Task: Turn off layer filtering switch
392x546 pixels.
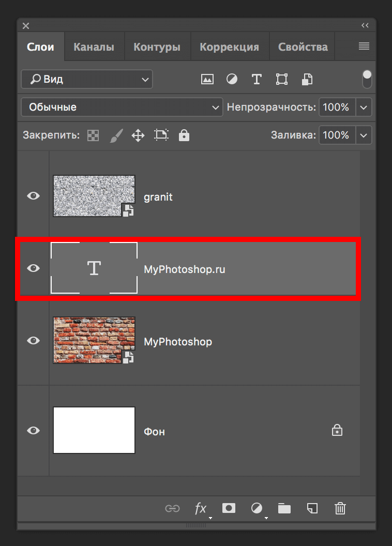Action: (x=367, y=79)
